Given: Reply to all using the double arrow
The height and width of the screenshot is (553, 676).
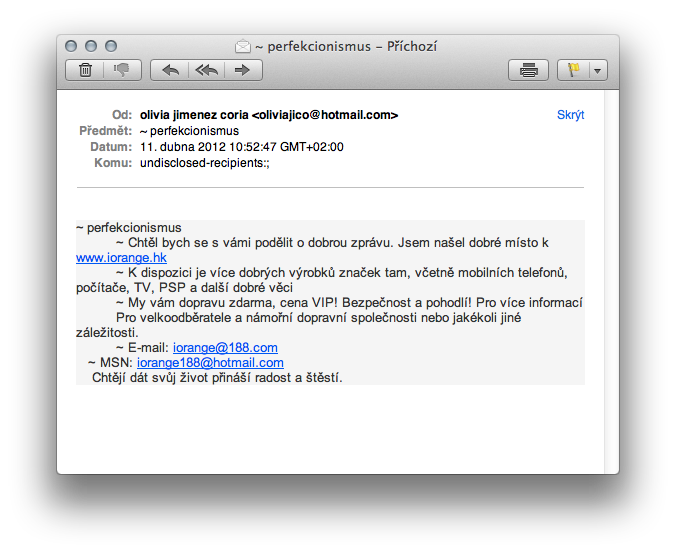Looking at the screenshot, I should pyautogui.click(x=206, y=70).
